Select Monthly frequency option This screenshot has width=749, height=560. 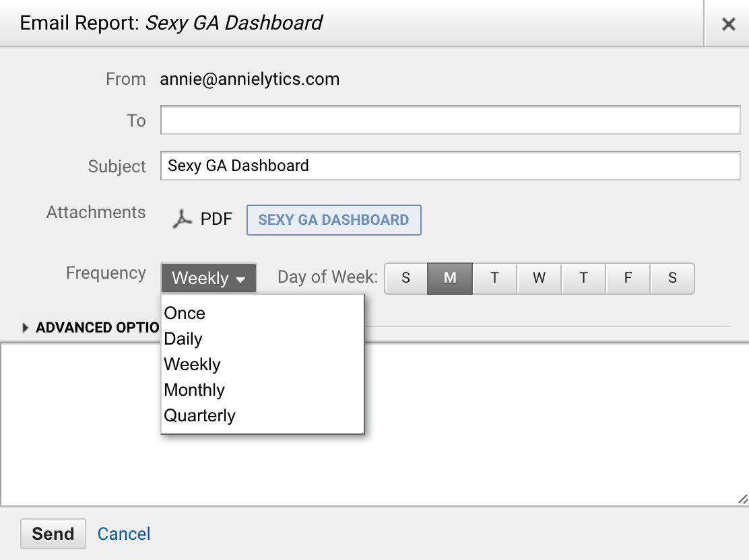coord(195,390)
